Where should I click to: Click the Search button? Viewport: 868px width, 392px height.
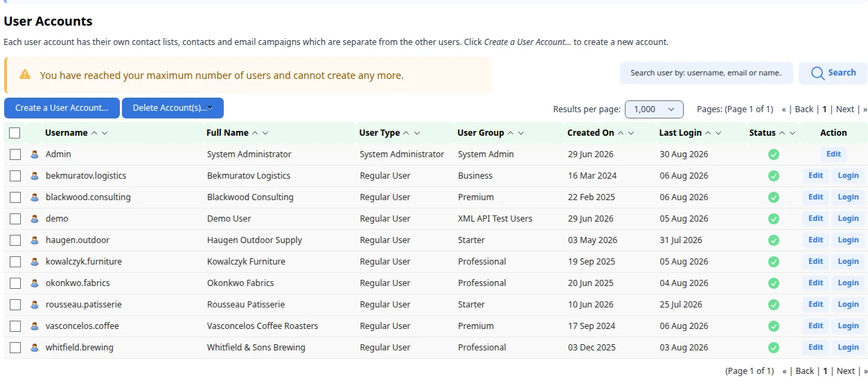833,73
